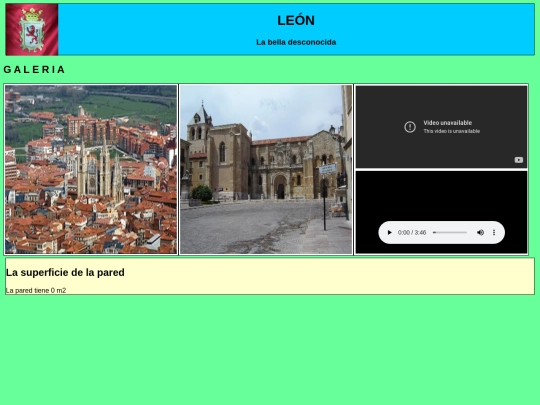The image size is (540, 405).
Task: Mute the audio player volume
Action: 480,232
